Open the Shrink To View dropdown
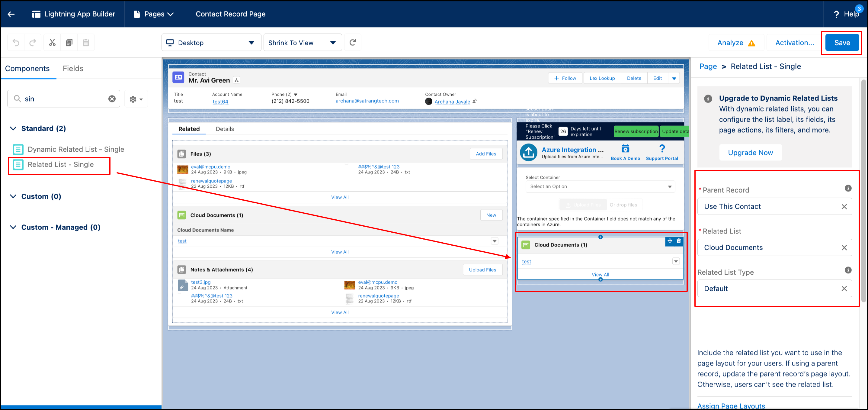 [302, 43]
